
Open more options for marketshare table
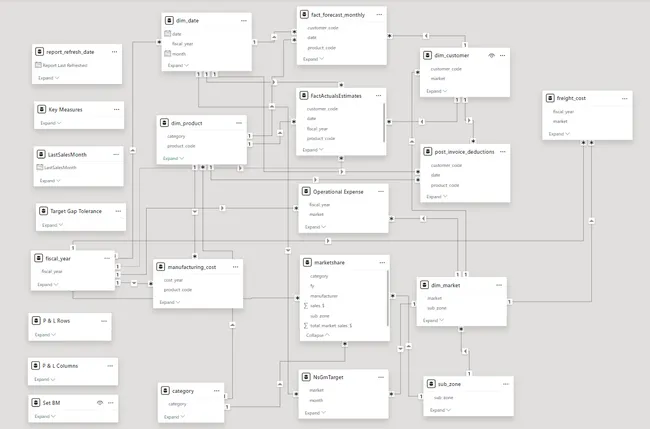(x=382, y=262)
